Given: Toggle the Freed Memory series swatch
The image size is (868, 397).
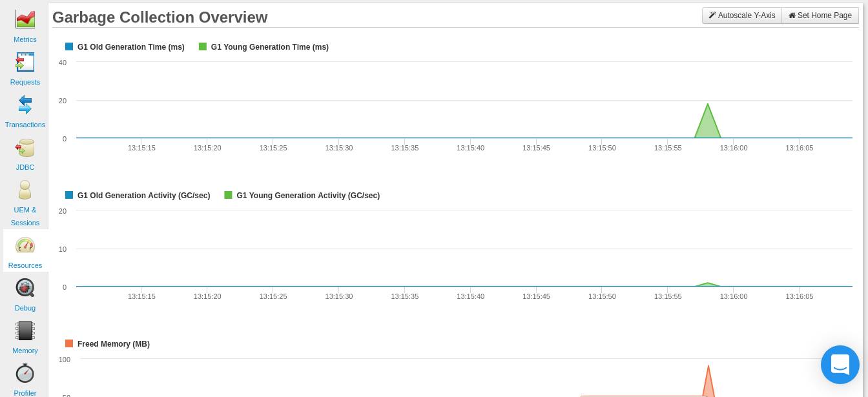Looking at the screenshot, I should (x=69, y=343).
